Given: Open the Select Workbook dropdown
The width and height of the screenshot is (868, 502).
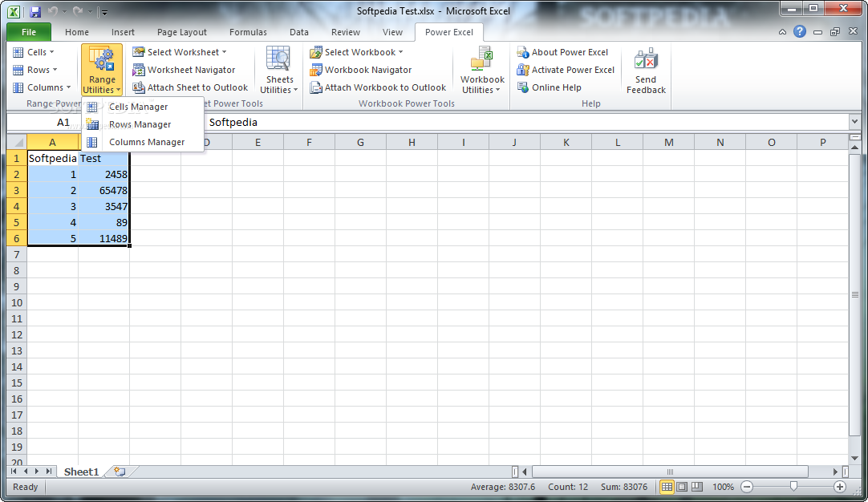Looking at the screenshot, I should point(356,52).
